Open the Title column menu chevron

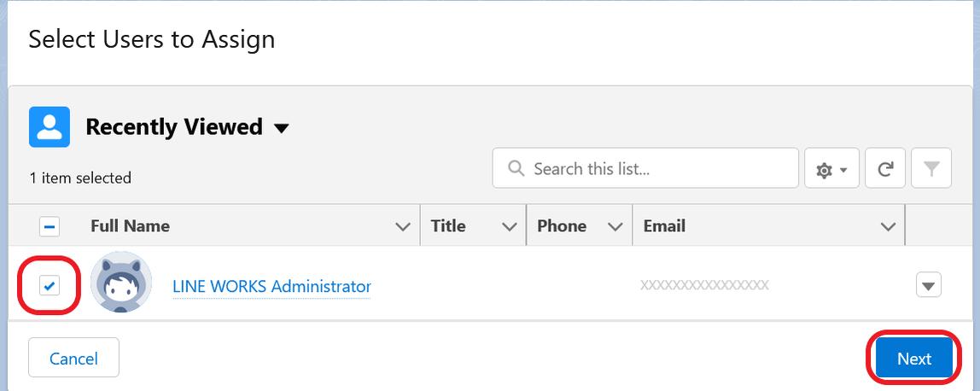pos(510,226)
